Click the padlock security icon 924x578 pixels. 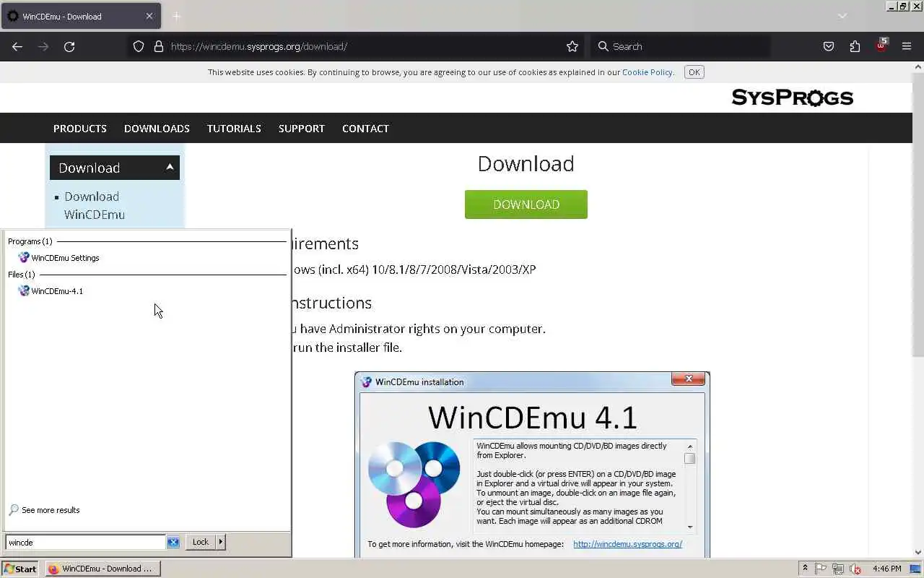point(159,46)
